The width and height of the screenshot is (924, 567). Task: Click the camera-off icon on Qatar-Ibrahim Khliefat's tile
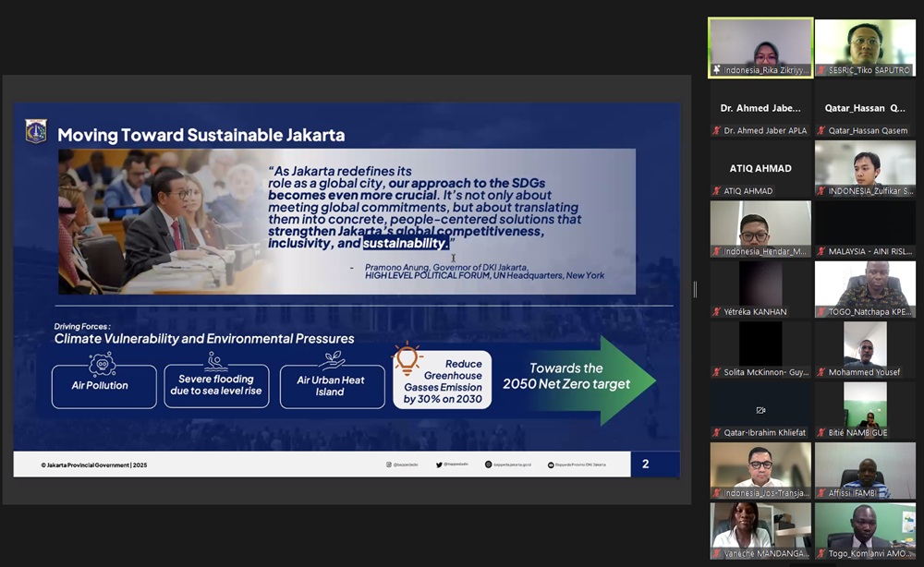(x=760, y=410)
